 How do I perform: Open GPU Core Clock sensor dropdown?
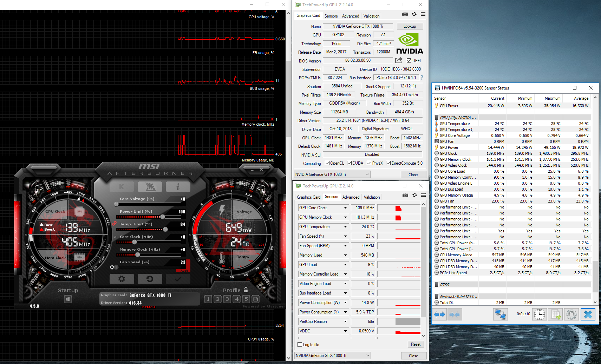[345, 208]
